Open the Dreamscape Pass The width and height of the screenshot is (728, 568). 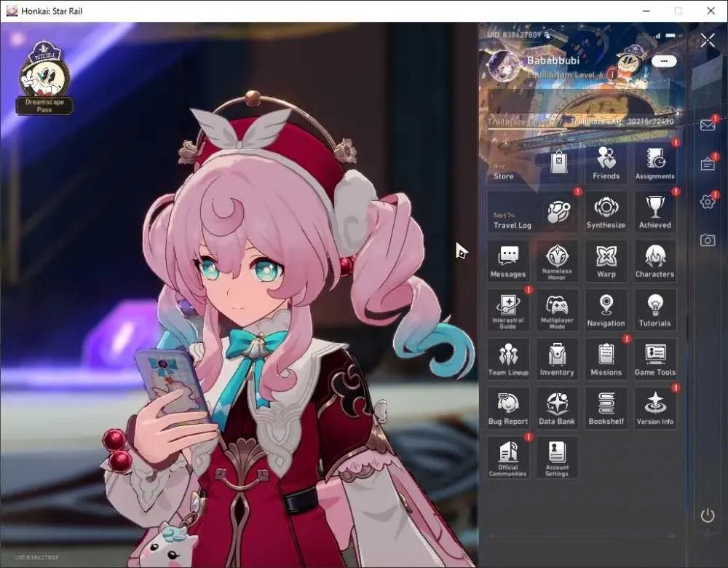point(44,78)
